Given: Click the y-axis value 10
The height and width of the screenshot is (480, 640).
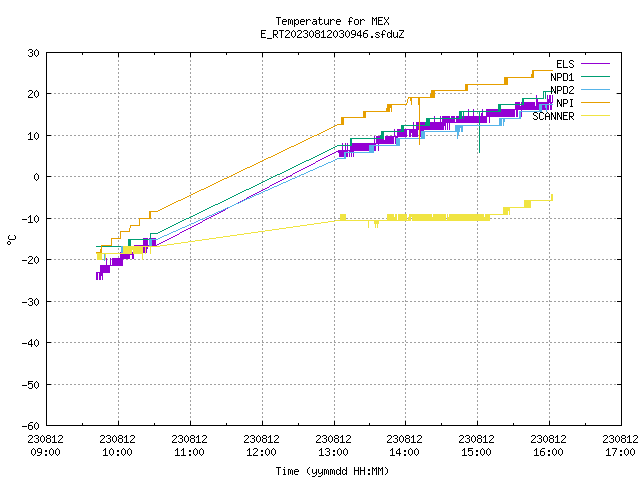Looking at the screenshot, I should [x=33, y=136].
